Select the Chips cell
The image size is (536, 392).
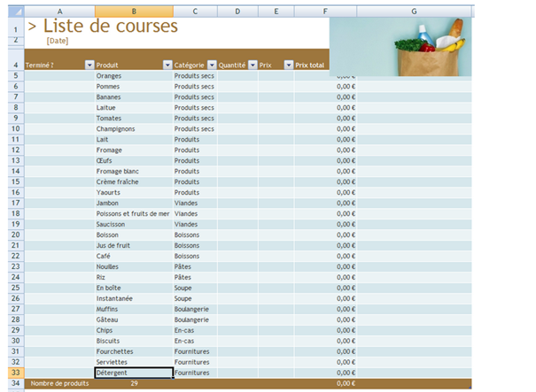tap(134, 330)
